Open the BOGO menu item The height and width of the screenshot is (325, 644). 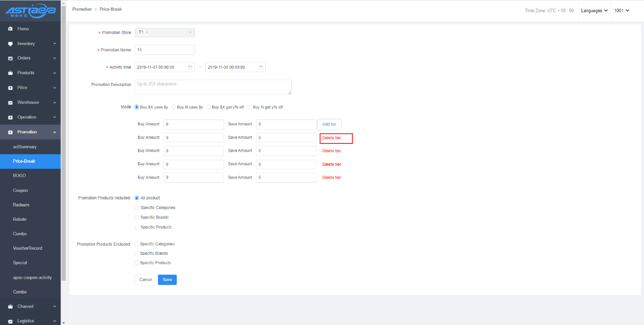(x=19, y=175)
